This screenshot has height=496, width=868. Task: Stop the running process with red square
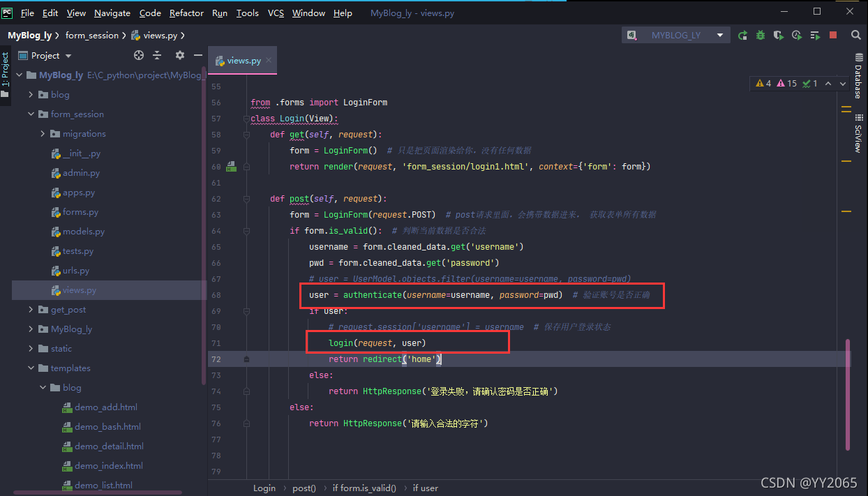point(833,35)
